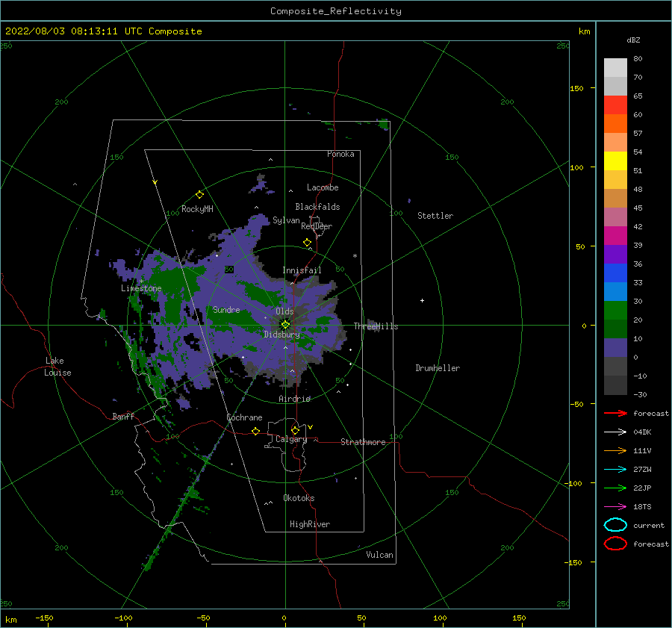
Task: Click the RockyMH label
Action: [197, 209]
